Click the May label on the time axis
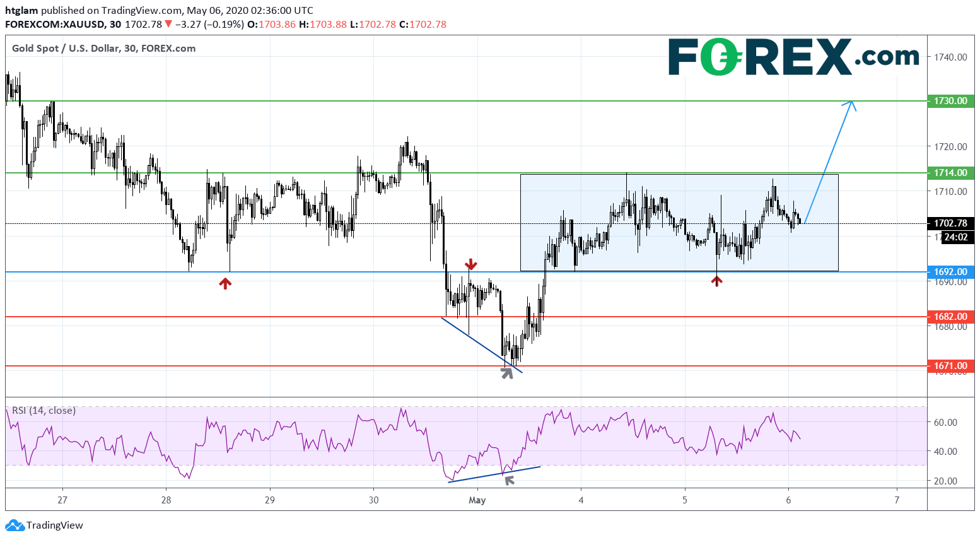 477,500
